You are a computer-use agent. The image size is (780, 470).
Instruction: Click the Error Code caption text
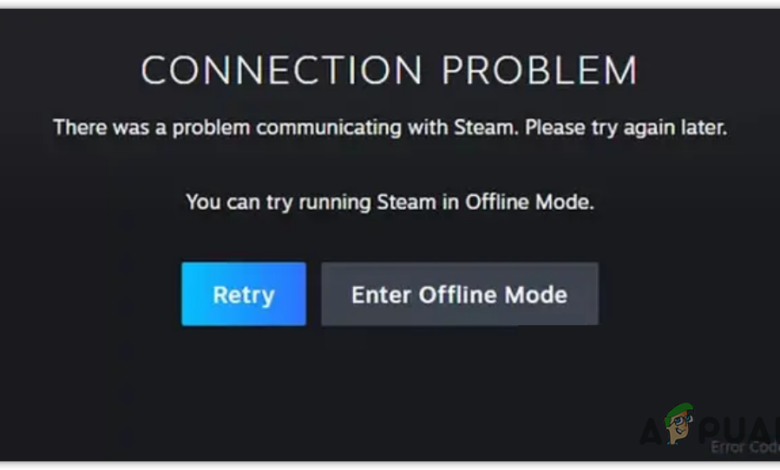pos(745,447)
